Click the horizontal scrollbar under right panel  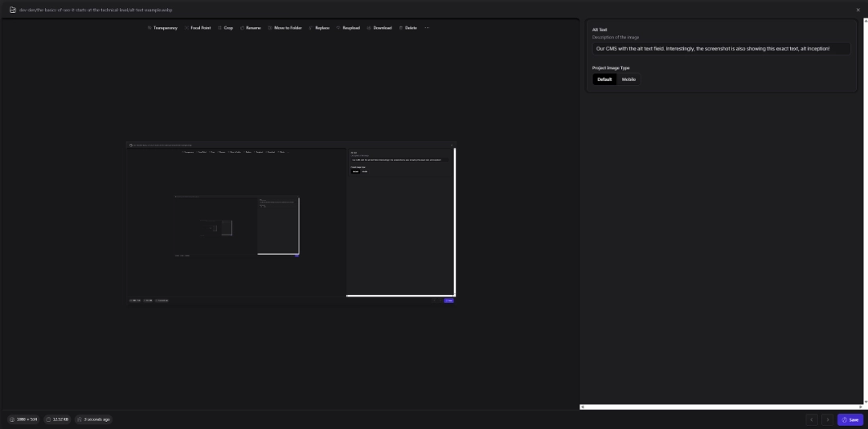coord(721,407)
